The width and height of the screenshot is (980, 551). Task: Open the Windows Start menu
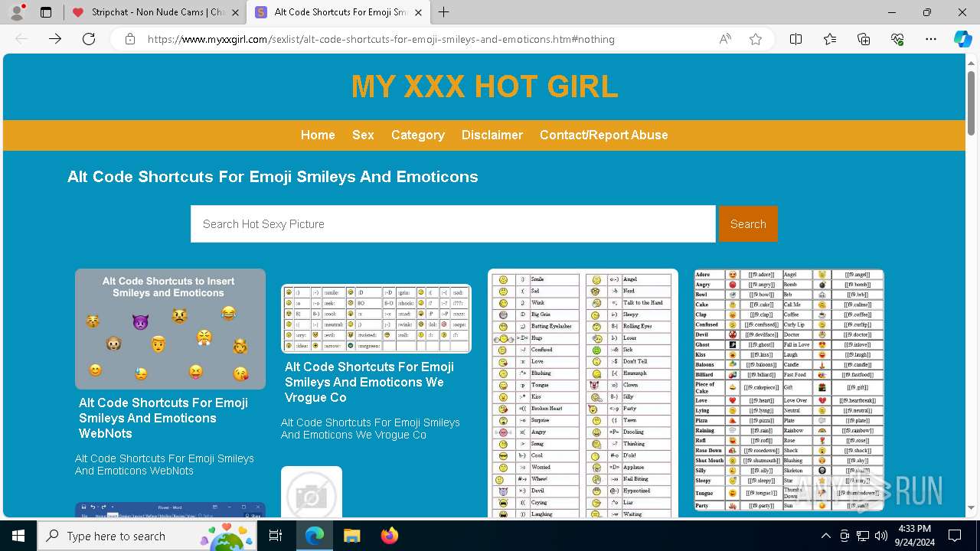point(18,536)
